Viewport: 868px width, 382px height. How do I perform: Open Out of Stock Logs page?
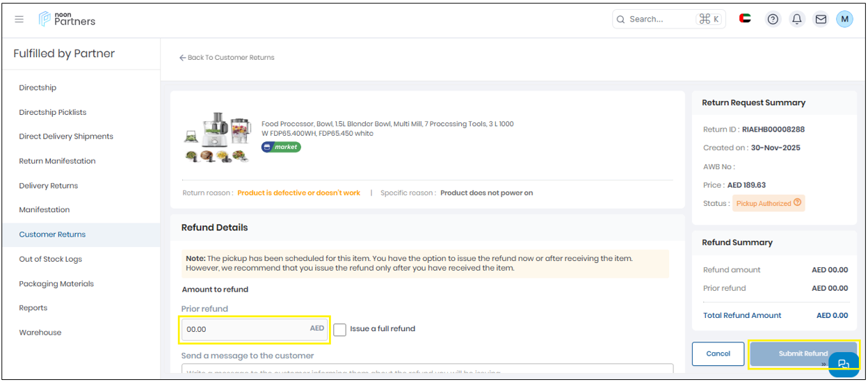(x=50, y=259)
